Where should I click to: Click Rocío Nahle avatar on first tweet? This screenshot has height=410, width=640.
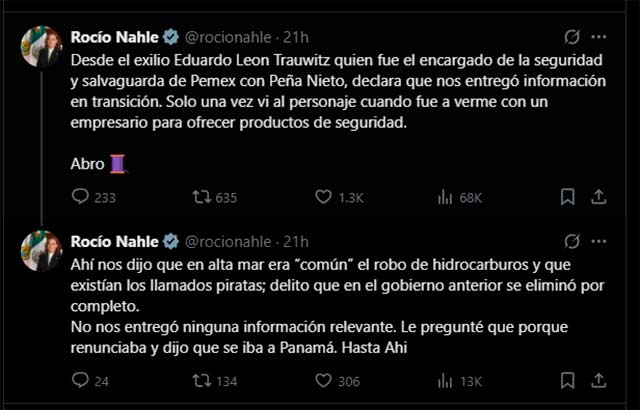tap(42, 47)
